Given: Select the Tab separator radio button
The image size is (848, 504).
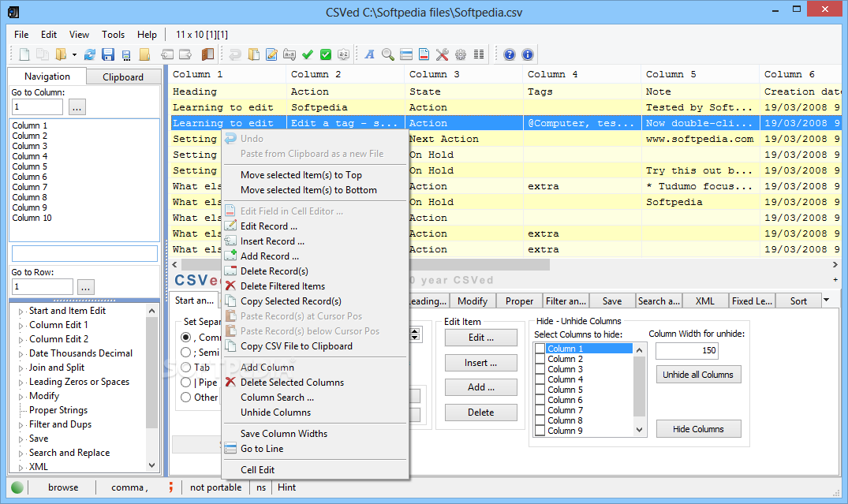Looking at the screenshot, I should (186, 367).
